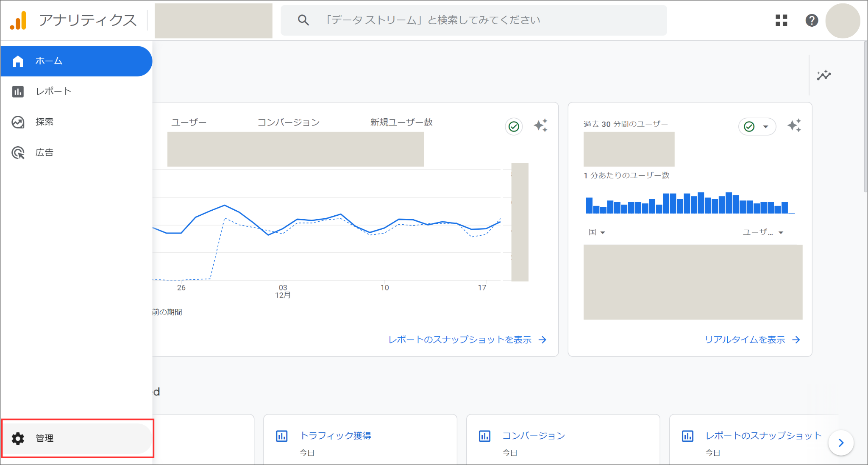The height and width of the screenshot is (465, 868).
Task: Click the トラフィック獲得 report icon
Action: coord(282,436)
